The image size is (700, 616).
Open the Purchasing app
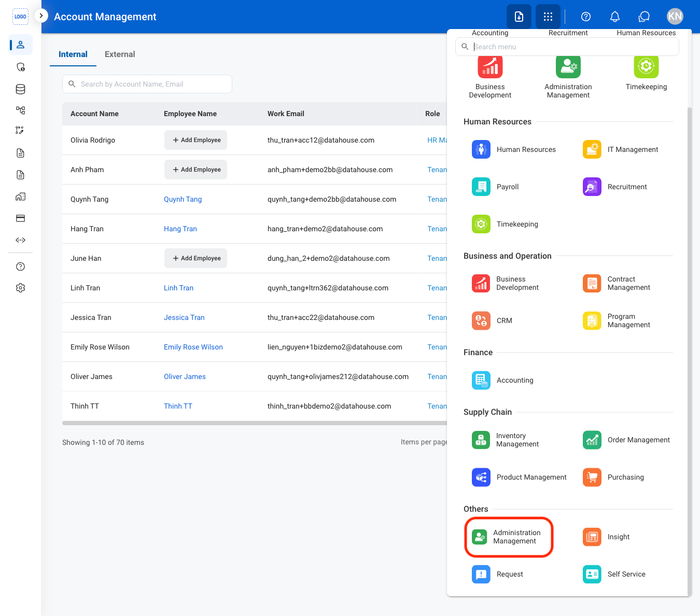coord(613,477)
